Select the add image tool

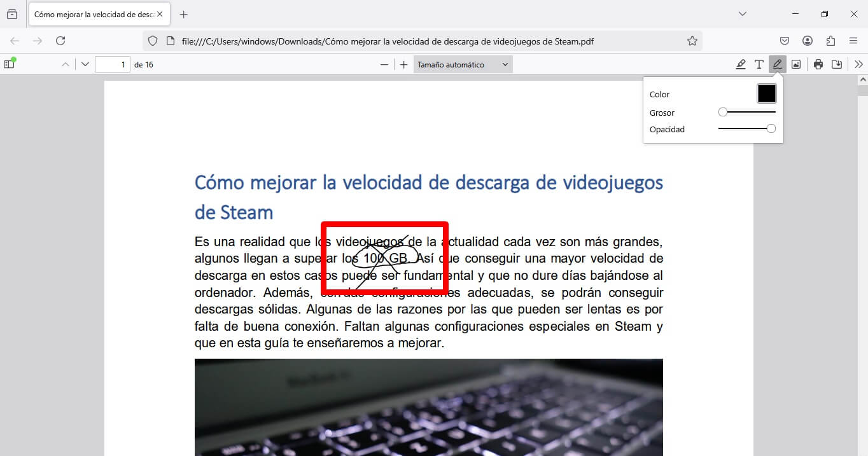tap(795, 64)
